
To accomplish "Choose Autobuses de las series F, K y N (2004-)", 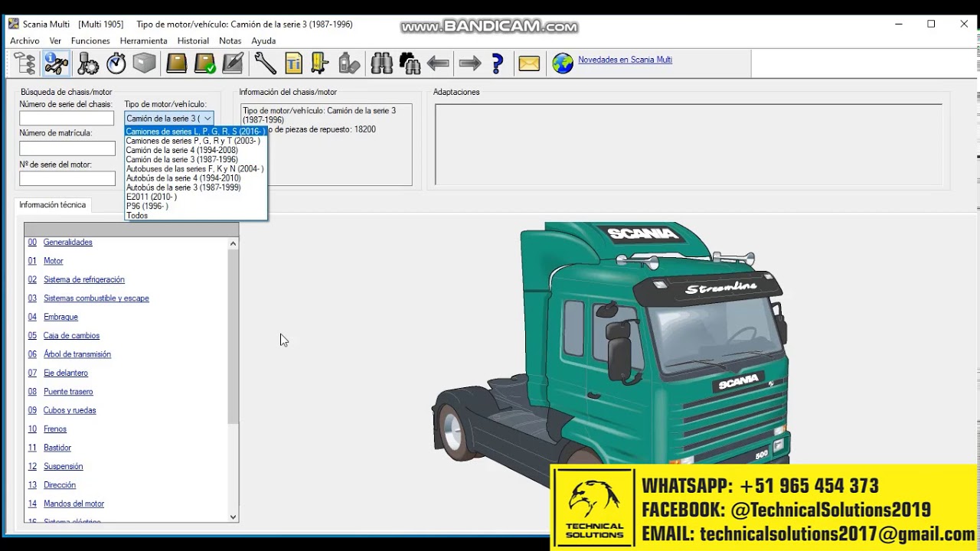I will coord(195,168).
